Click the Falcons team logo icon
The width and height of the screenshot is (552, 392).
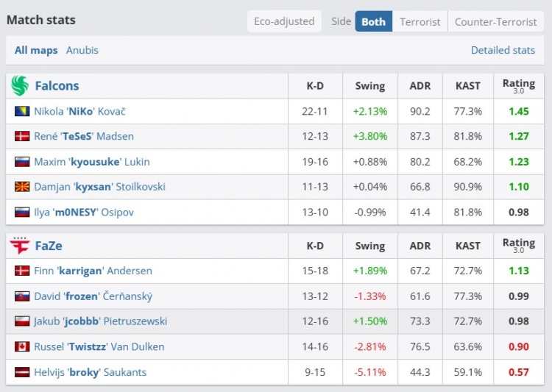[x=20, y=86]
